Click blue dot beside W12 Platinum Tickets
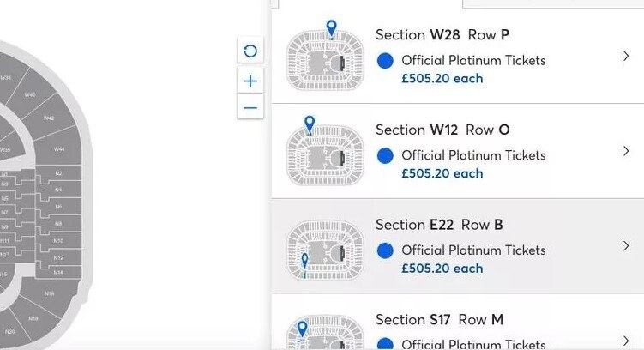 385,155
